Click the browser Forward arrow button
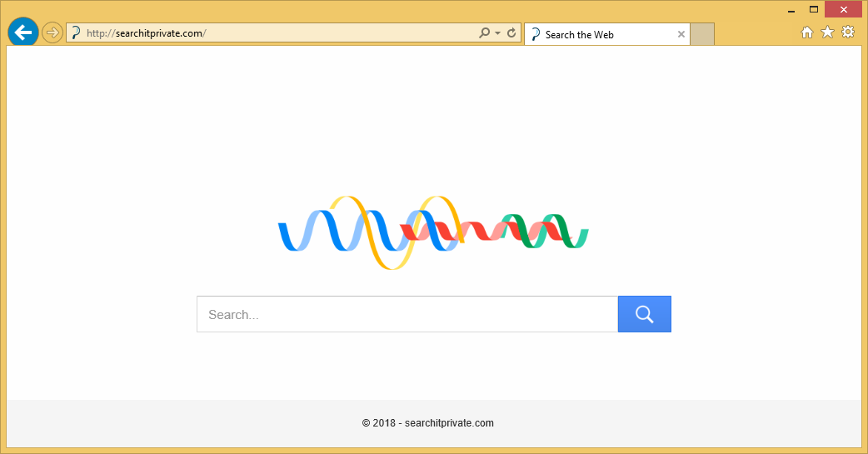The image size is (868, 454). coord(52,33)
